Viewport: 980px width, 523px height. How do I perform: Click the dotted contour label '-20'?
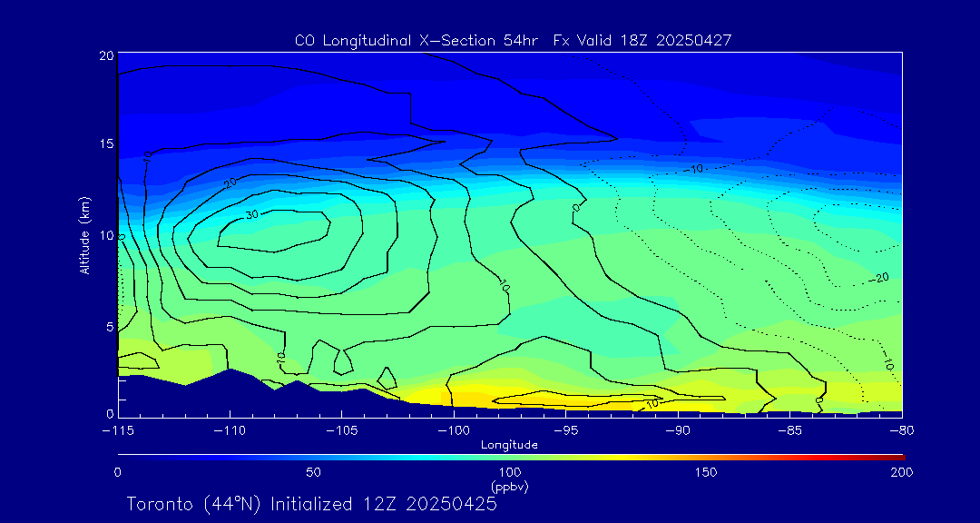(879, 277)
